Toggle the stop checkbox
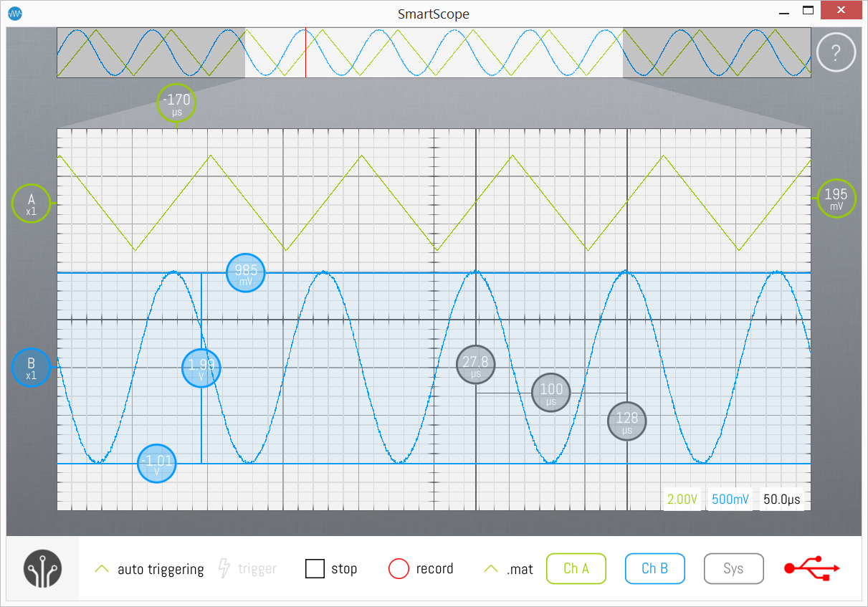Viewport: 868px width, 607px height. coord(315,569)
